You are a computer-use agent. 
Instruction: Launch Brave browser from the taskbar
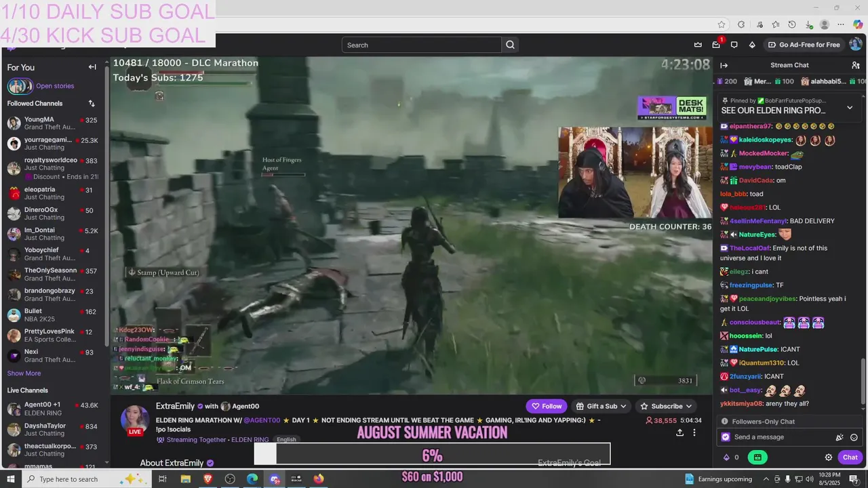point(208,479)
